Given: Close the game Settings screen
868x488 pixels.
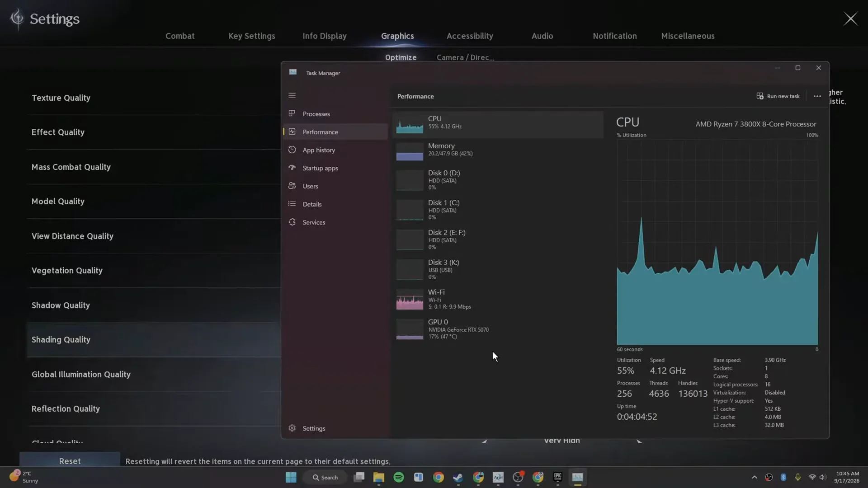Looking at the screenshot, I should point(850,19).
